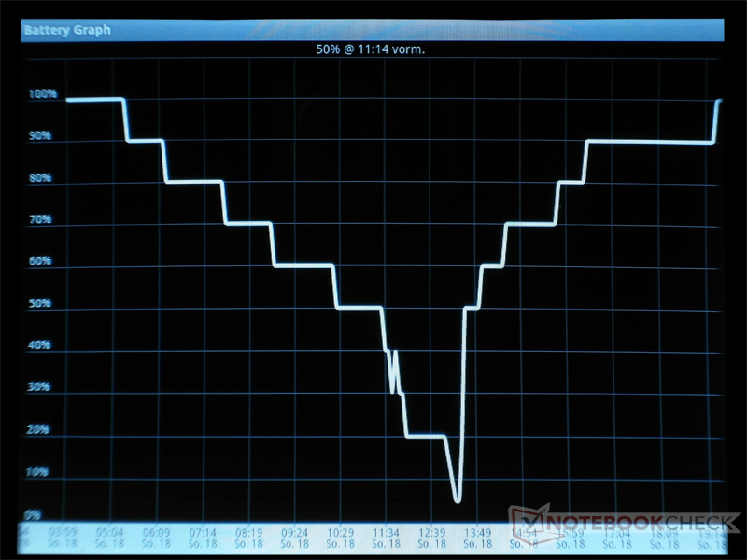Tap the long 90% plateau on the right
Image resolution: width=747 pixels, height=560 pixels.
pyautogui.click(x=650, y=142)
